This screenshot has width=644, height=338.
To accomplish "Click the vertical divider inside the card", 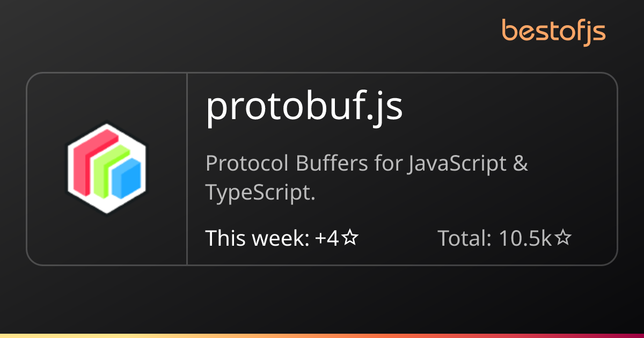I will pyautogui.click(x=187, y=168).
